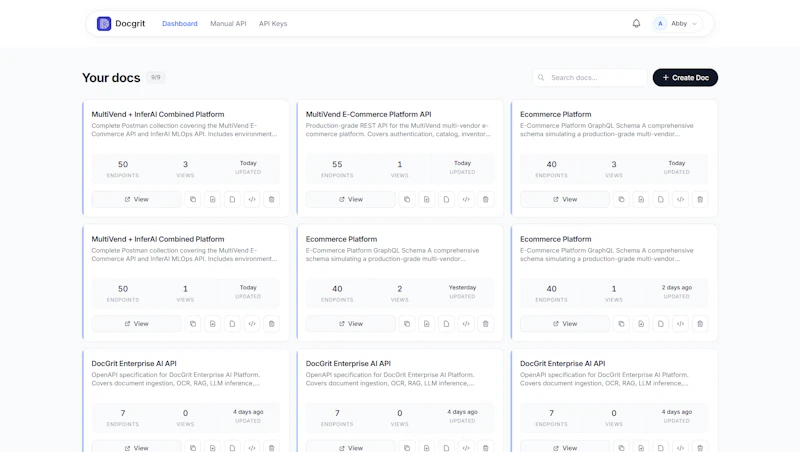The height and width of the screenshot is (452, 800).
Task: Click the Search docs input field
Action: (590, 78)
